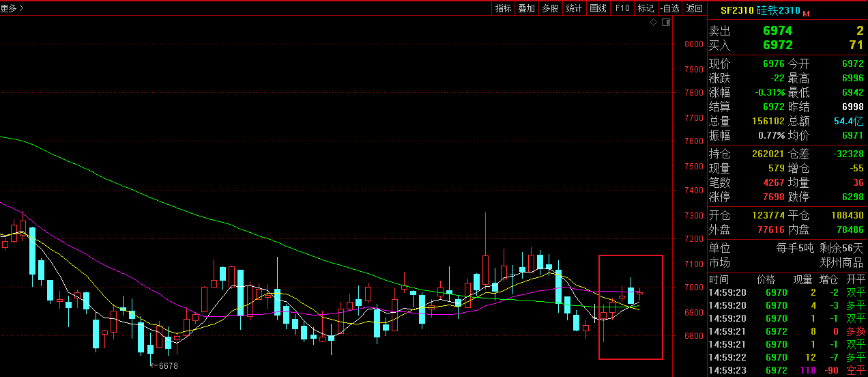Click the 返回 back button
Screen dimensions: 868x377
tap(694, 8)
